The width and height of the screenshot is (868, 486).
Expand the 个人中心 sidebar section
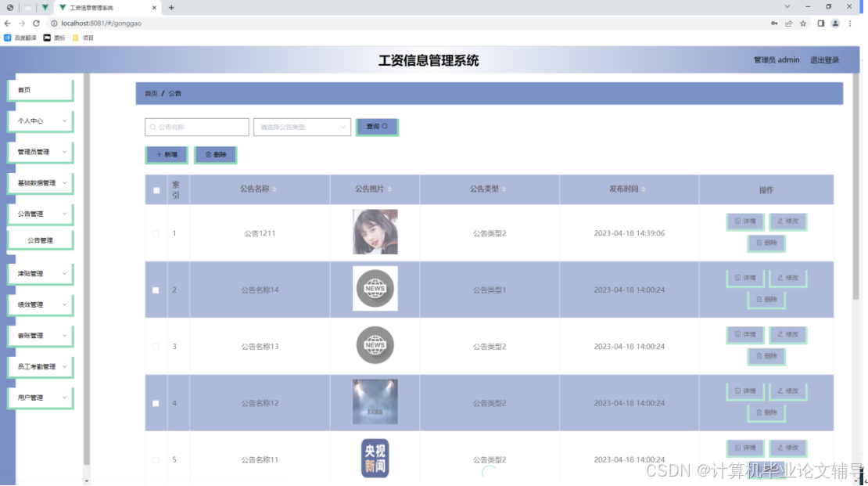pyautogui.click(x=39, y=121)
